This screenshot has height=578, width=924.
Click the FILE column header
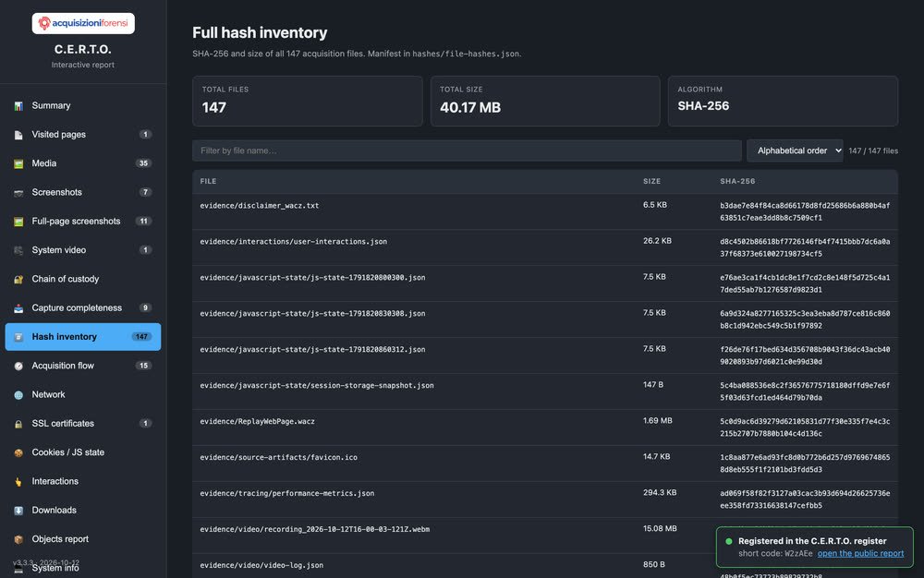[208, 181]
